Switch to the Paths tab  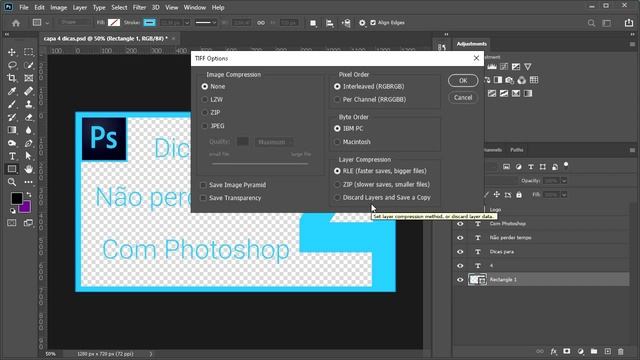(x=516, y=150)
